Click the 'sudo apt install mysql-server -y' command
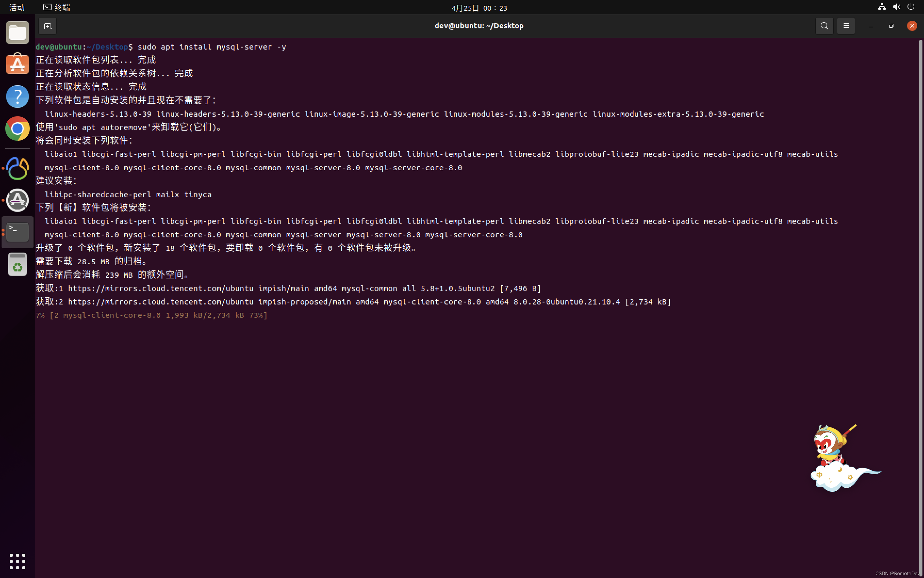 click(211, 47)
